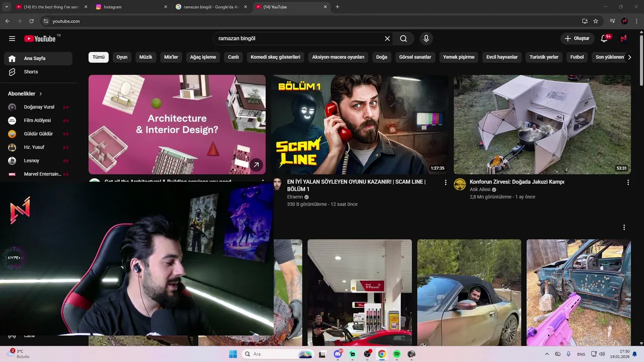Viewport: 644px width, 362px height.
Task: Switch to the ramazan bingöl Google tab
Action: [x=210, y=7]
